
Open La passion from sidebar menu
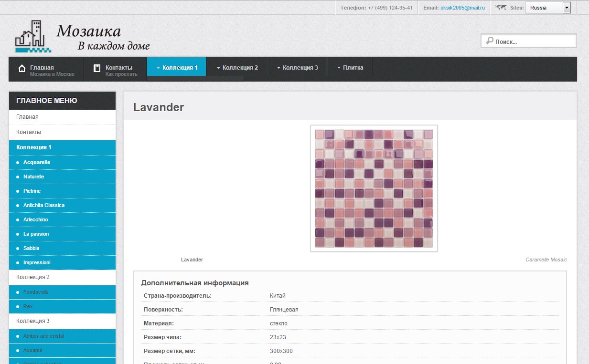tap(36, 234)
